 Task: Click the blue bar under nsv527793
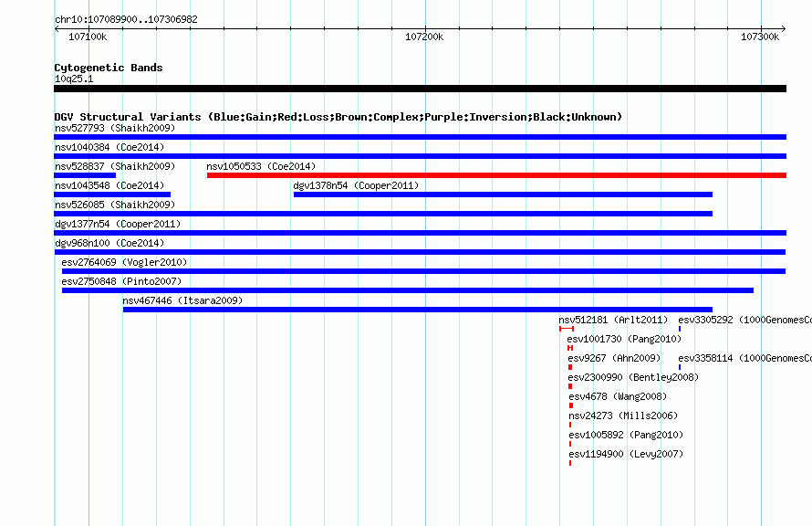click(420, 137)
